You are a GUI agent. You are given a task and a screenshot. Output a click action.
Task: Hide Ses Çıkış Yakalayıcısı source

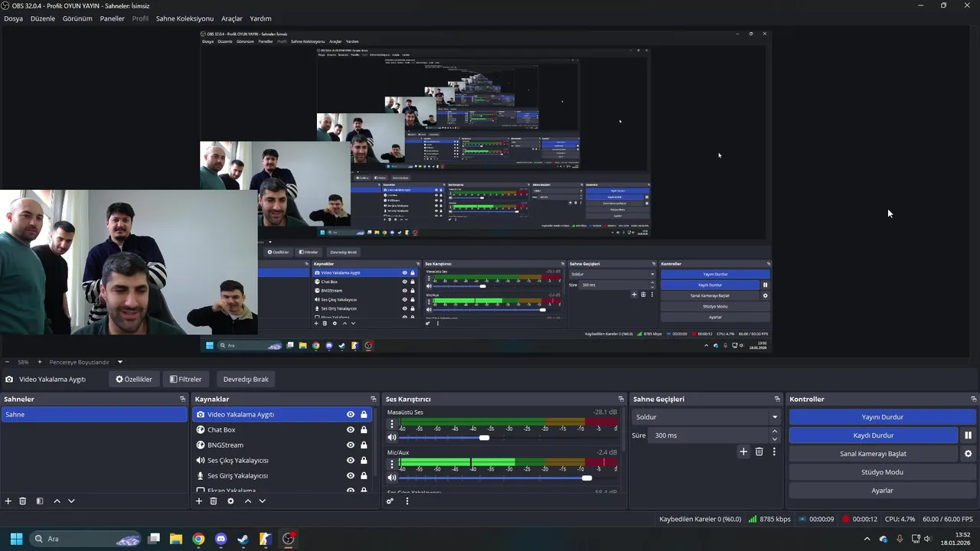[351, 461]
